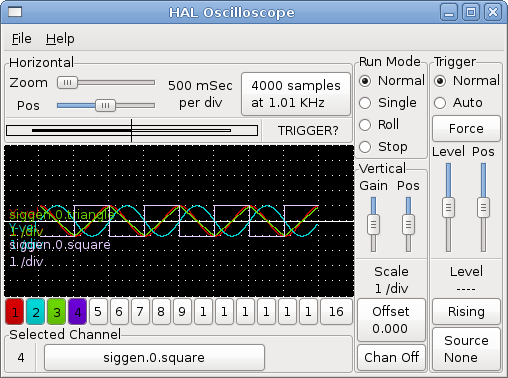The height and width of the screenshot is (378, 508).
Task: Select channel 6 button
Action: (x=119, y=312)
